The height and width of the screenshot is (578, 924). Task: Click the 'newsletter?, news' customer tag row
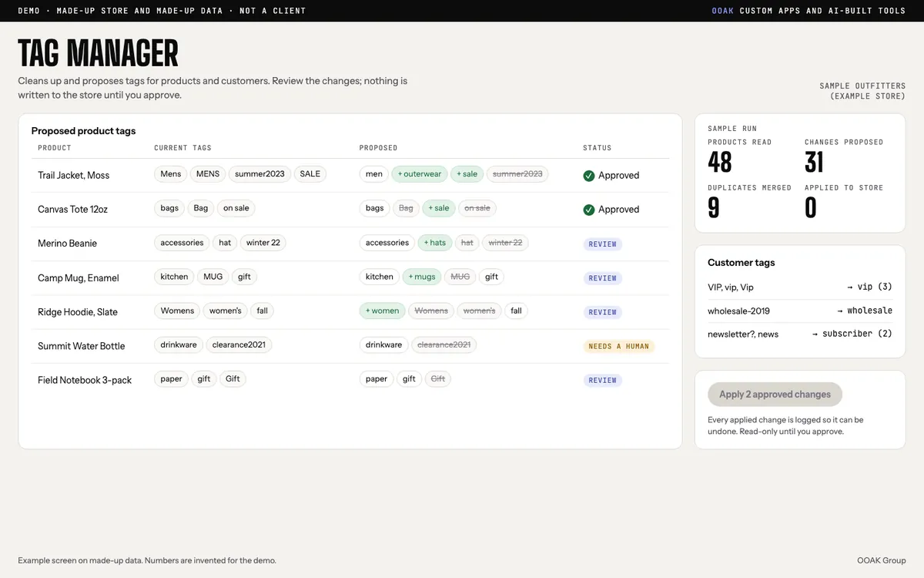pyautogui.click(x=800, y=334)
